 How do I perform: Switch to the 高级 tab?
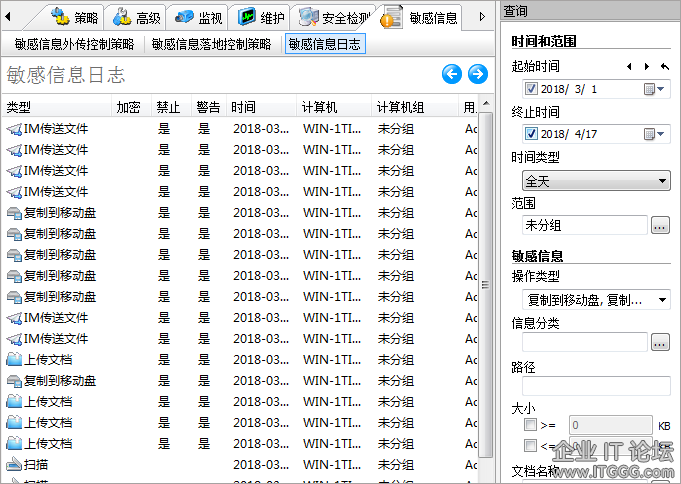(x=136, y=17)
